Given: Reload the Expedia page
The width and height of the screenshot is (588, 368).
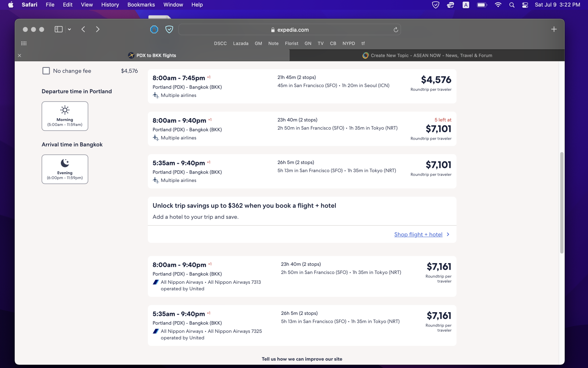Looking at the screenshot, I should [x=396, y=30].
